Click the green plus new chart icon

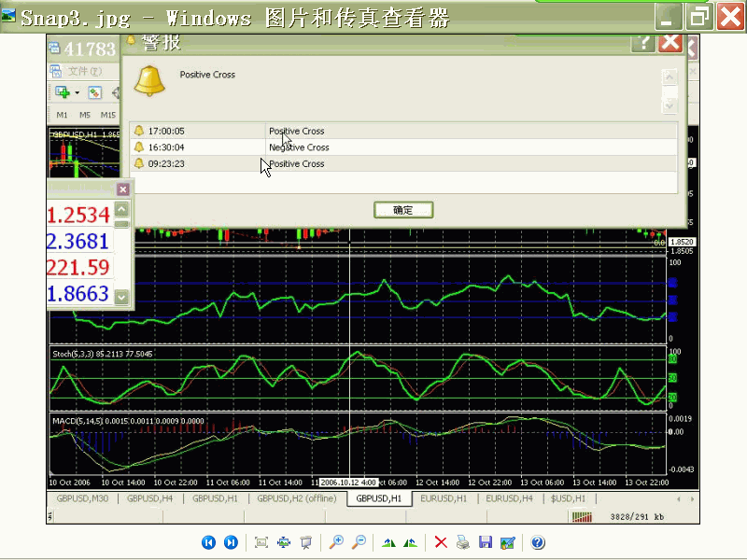pos(63,91)
